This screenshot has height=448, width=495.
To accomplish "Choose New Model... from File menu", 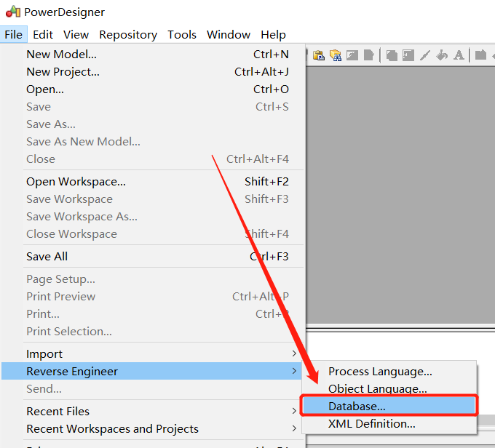I will (x=153, y=55).
